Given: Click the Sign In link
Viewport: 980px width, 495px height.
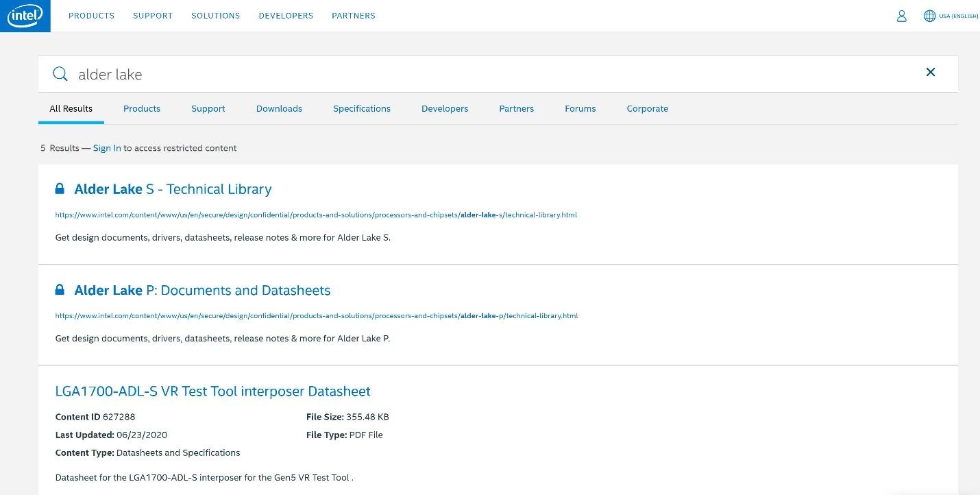Looking at the screenshot, I should coord(107,148).
